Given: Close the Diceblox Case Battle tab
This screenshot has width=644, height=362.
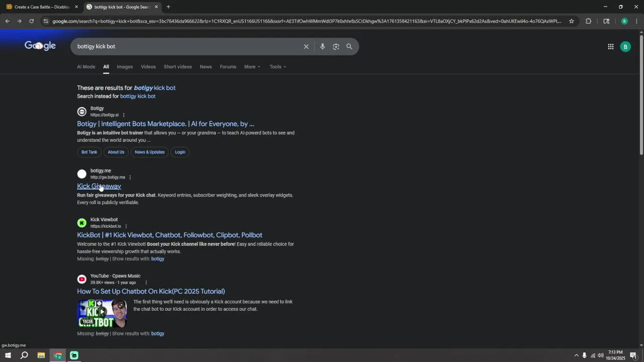Looking at the screenshot, I should (x=76, y=7).
